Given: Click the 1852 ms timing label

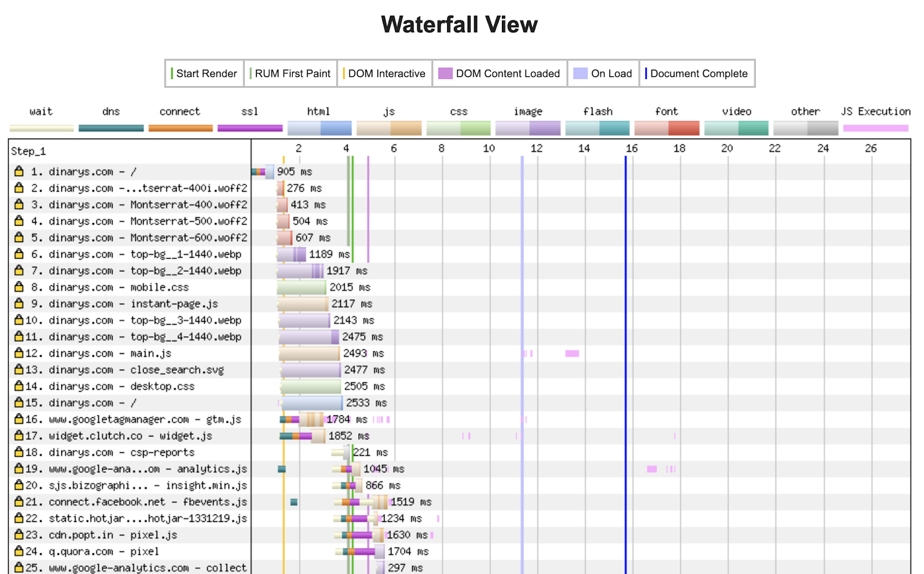Looking at the screenshot, I should [349, 435].
